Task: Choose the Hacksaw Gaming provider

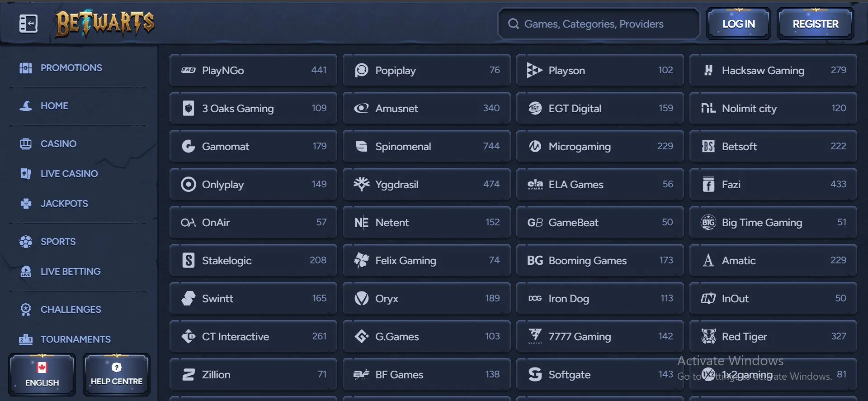Action: 773,71
